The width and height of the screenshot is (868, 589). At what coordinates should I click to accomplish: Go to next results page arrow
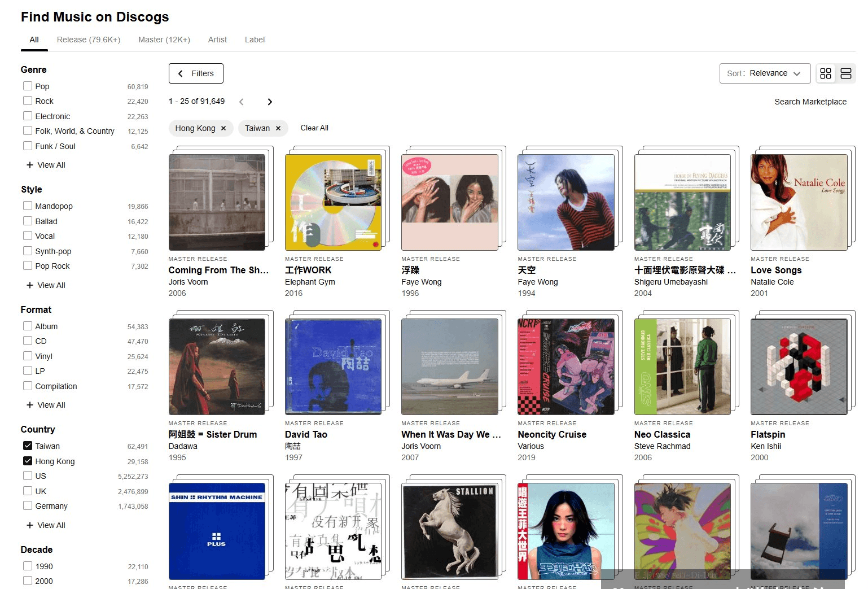point(270,102)
